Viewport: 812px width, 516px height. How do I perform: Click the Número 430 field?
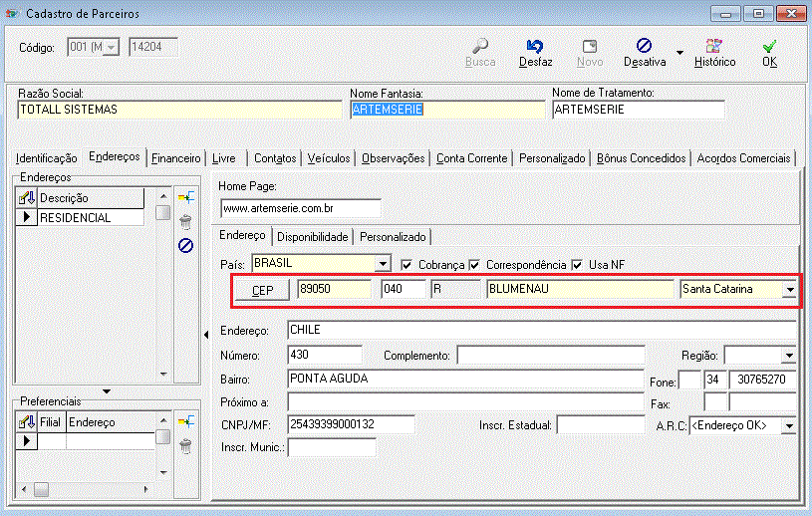coord(325,355)
